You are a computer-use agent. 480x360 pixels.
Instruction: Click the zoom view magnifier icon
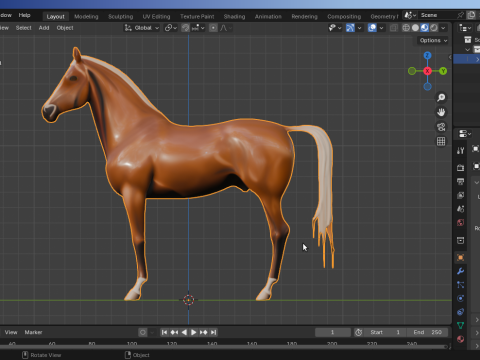(x=441, y=97)
